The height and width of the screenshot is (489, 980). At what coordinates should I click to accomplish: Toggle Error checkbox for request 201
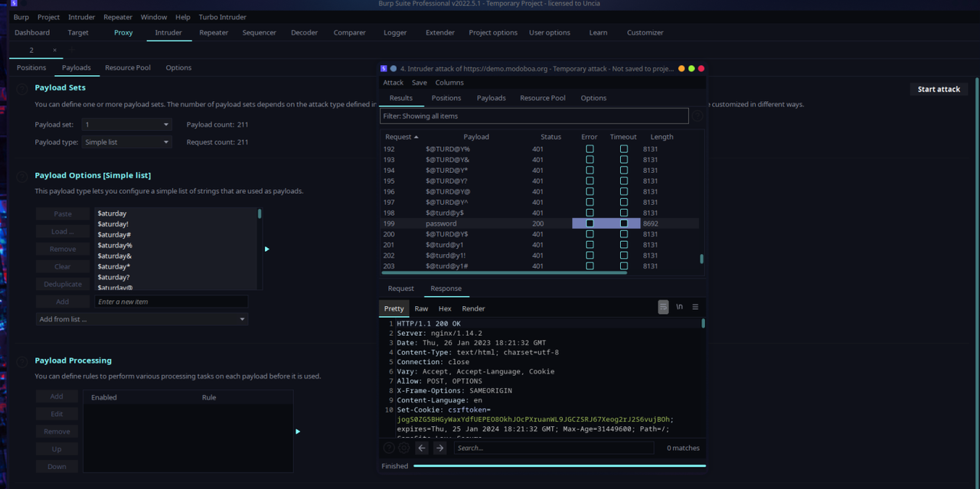pos(590,245)
